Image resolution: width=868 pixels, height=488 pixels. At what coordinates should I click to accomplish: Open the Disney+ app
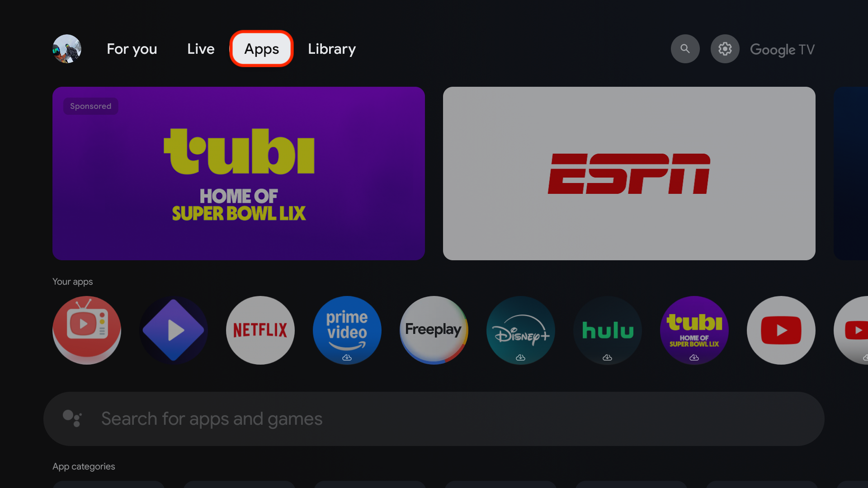520,330
